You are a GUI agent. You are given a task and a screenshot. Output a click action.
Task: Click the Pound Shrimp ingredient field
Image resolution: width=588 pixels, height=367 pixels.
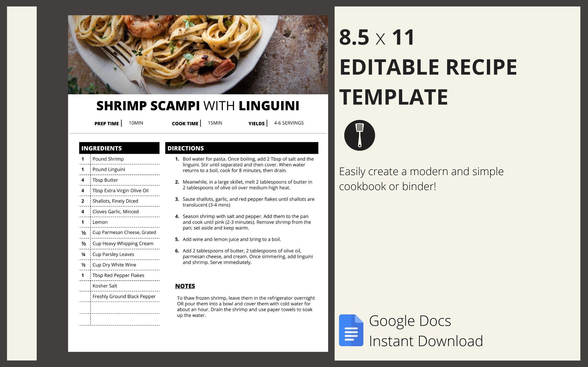[x=107, y=158]
